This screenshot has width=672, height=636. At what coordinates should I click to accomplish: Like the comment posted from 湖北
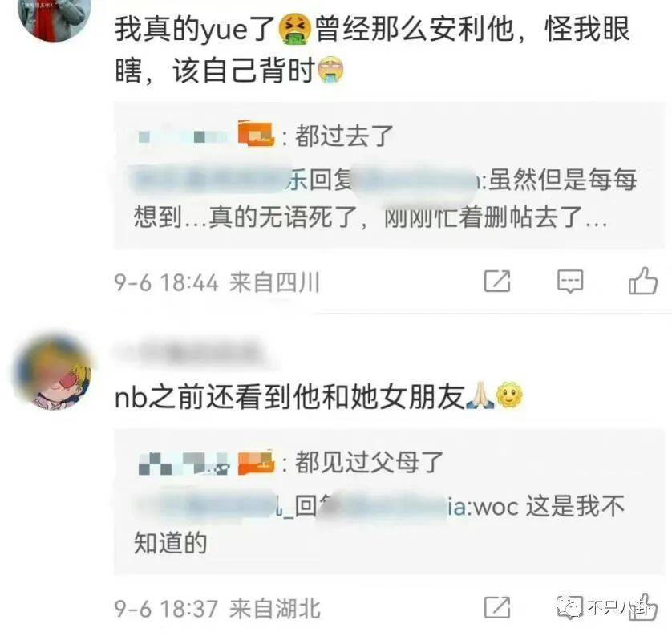644,606
